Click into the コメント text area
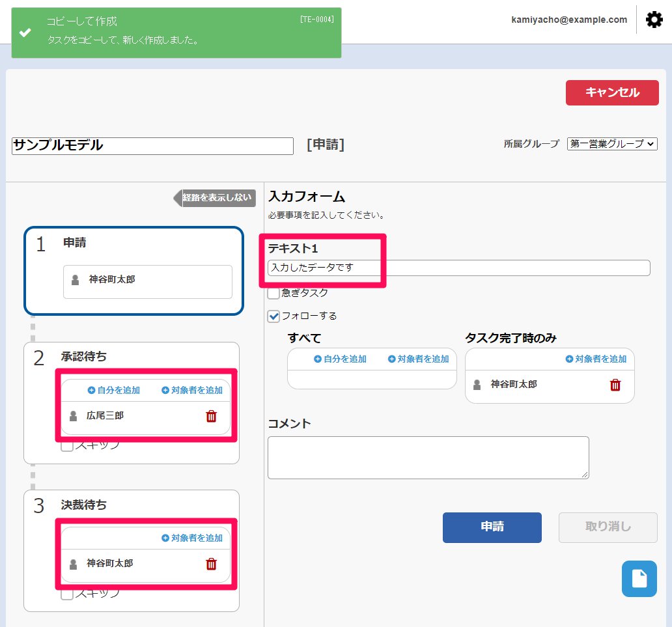This screenshot has width=672, height=627. pos(428,458)
